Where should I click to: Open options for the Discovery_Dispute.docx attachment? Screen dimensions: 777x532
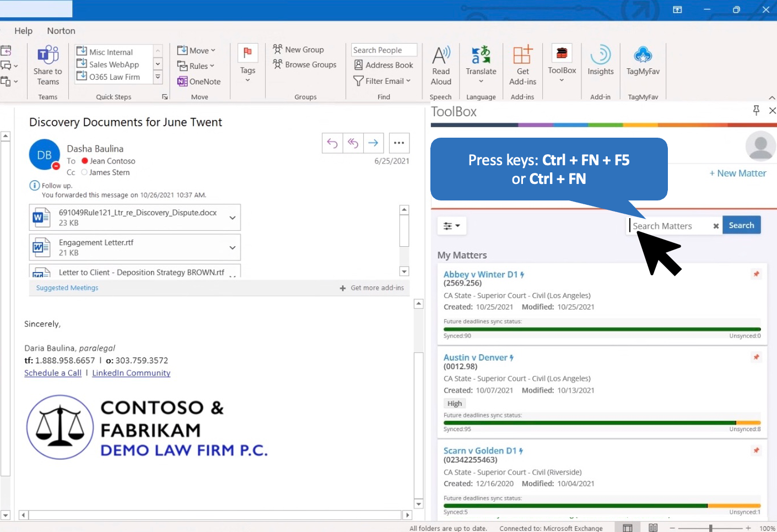point(233,218)
